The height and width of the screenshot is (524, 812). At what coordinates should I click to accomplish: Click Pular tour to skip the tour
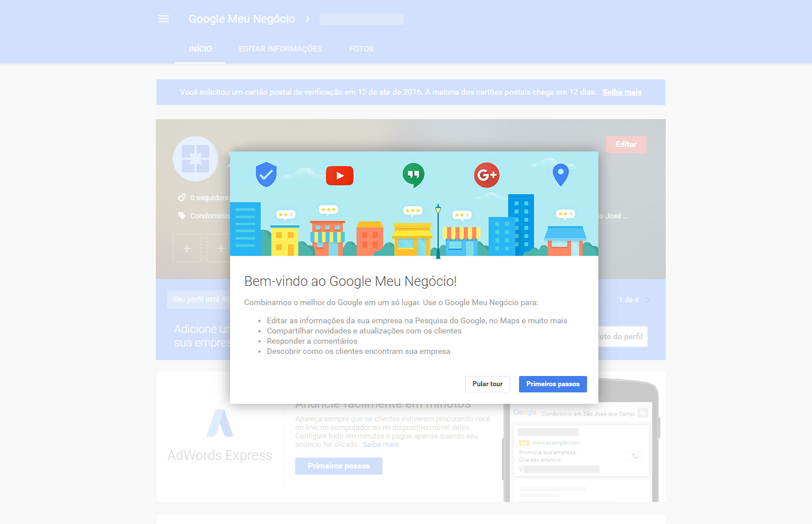click(x=487, y=384)
